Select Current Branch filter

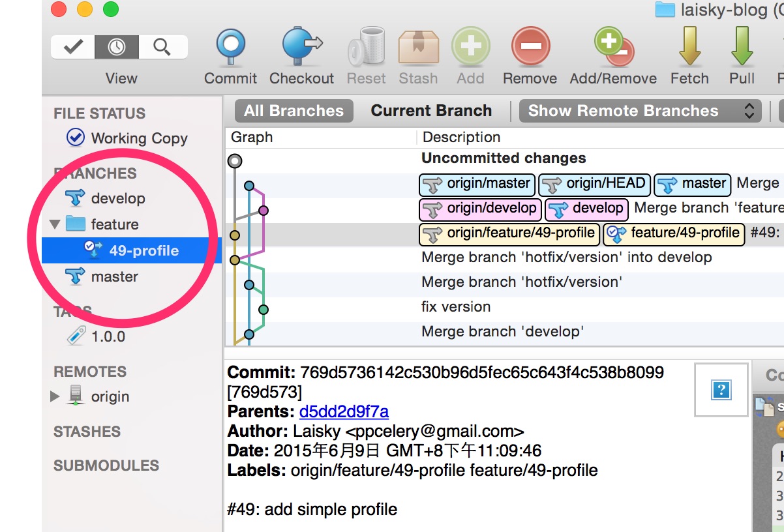point(431,111)
